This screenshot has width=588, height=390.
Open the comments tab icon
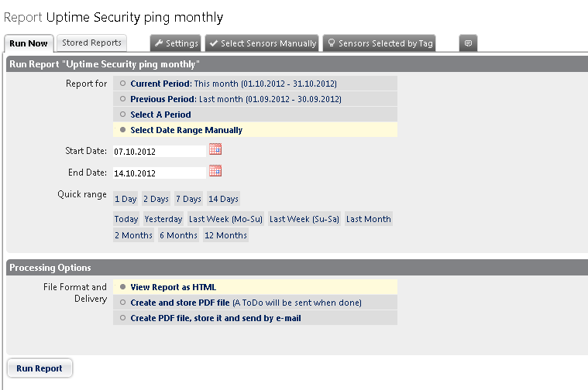[468, 43]
